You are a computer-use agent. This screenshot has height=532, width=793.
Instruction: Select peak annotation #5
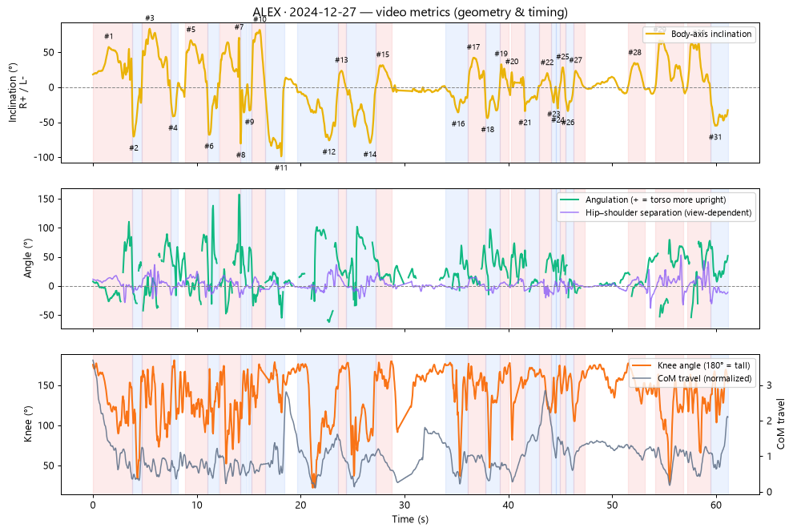tap(191, 30)
